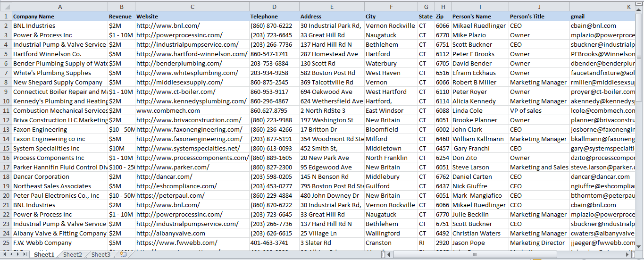Select the Faxon Engineering co inc cell
The height and width of the screenshot is (260, 644).
[60, 139]
